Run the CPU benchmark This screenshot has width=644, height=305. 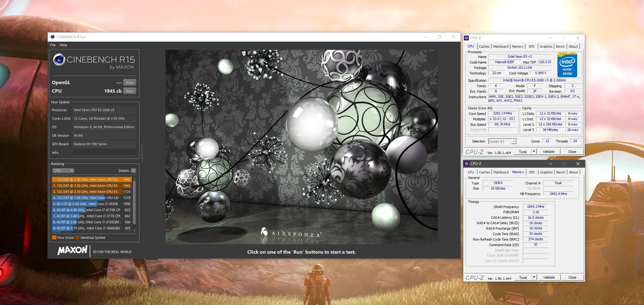[130, 91]
